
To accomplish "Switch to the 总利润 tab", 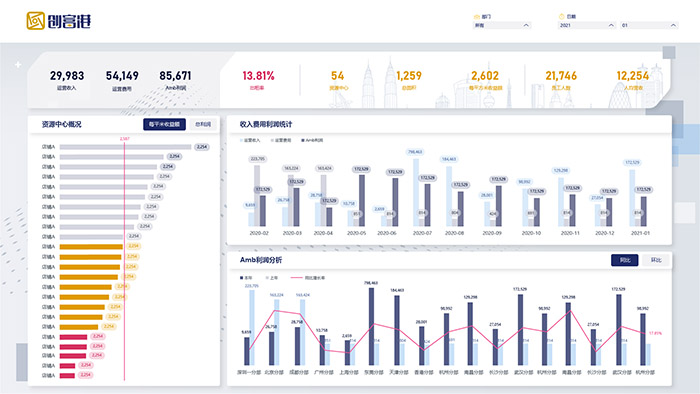I will point(203,124).
